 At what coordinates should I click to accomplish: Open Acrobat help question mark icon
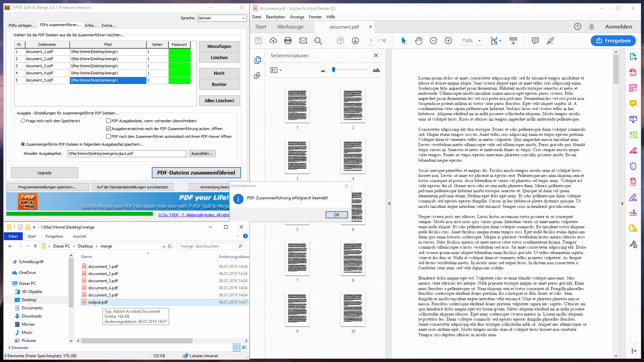(x=577, y=26)
